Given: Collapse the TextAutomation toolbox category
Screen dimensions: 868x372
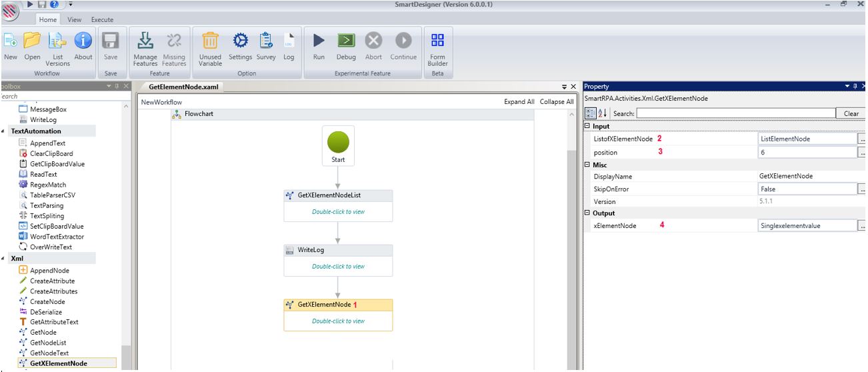Looking at the screenshot, I should [x=3, y=131].
